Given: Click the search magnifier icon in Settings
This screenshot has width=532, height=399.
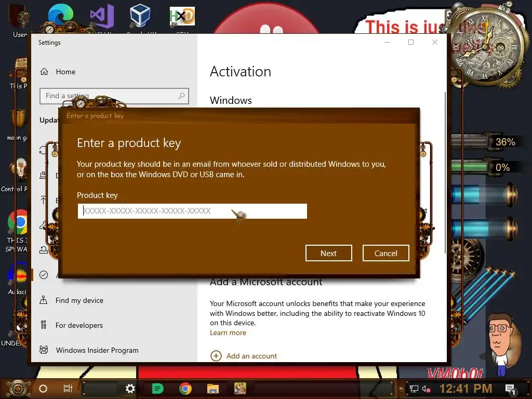Looking at the screenshot, I should [x=181, y=96].
